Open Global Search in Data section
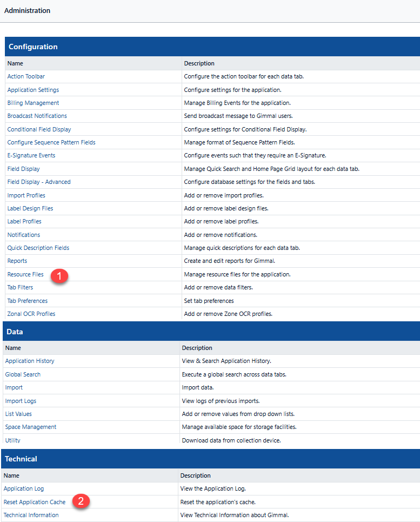 click(23, 374)
